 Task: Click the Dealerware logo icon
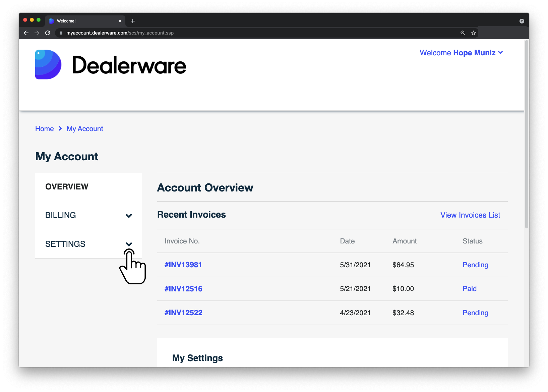48,65
